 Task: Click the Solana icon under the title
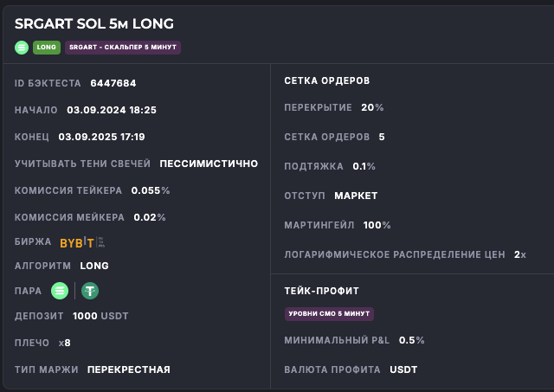22,48
